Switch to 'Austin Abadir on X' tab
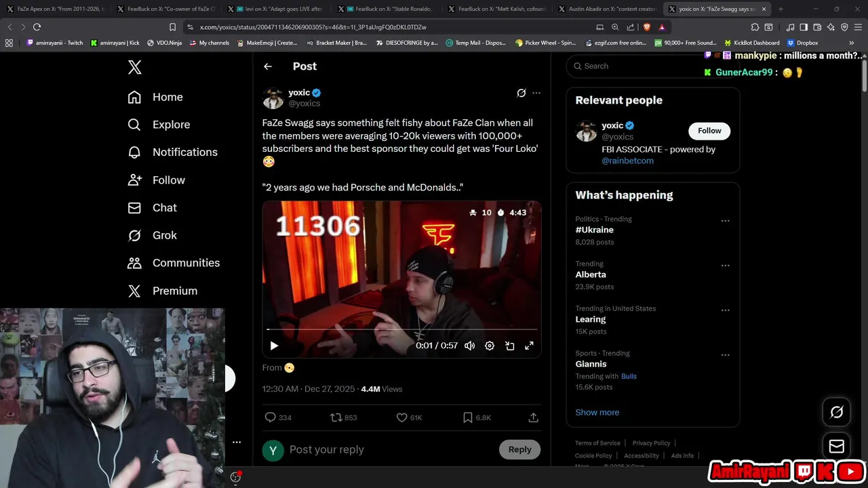868x488 pixels. point(608,9)
